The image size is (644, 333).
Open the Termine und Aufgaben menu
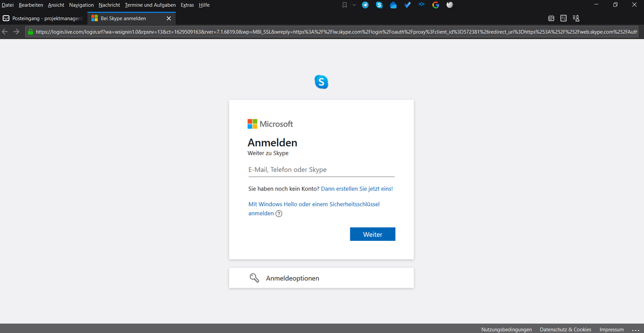(150, 5)
